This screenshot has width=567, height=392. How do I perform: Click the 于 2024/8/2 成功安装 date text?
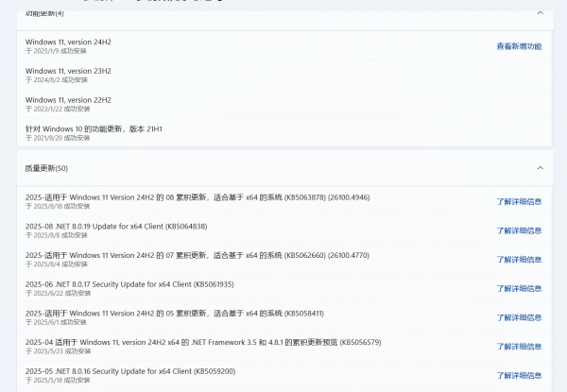tap(57, 80)
